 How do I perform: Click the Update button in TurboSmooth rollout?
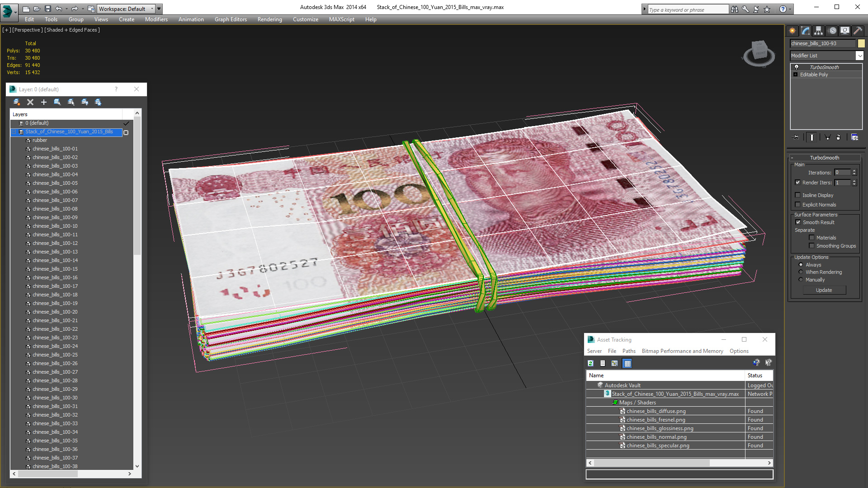click(824, 290)
